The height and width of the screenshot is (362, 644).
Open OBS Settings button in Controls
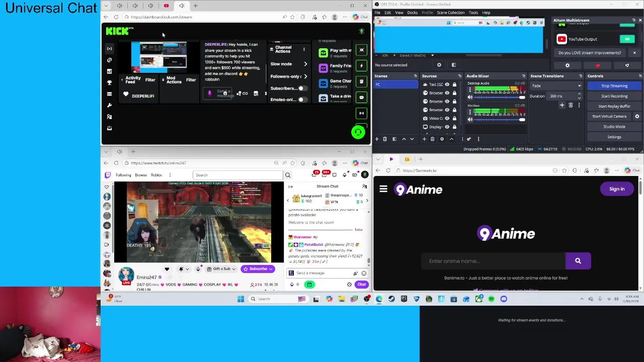pos(614,137)
